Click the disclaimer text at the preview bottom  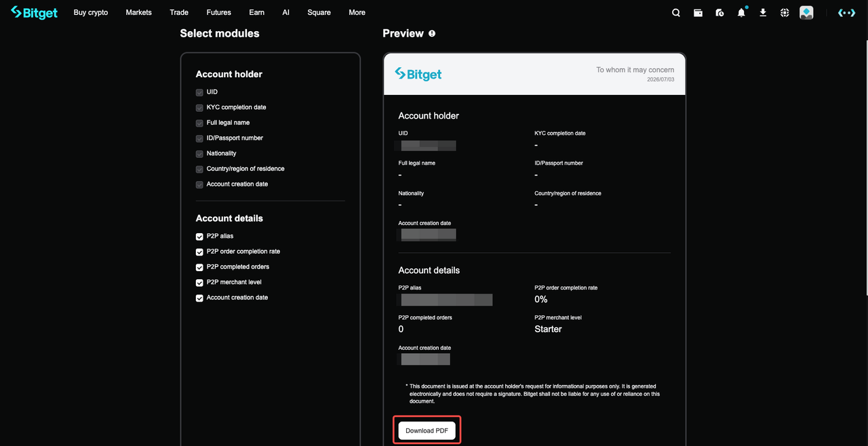tap(534, 394)
